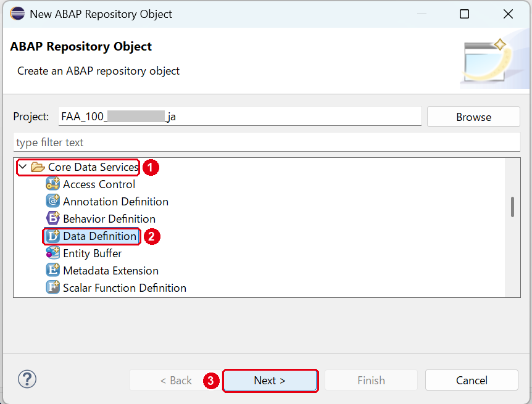Focus the Project name field

(x=240, y=117)
